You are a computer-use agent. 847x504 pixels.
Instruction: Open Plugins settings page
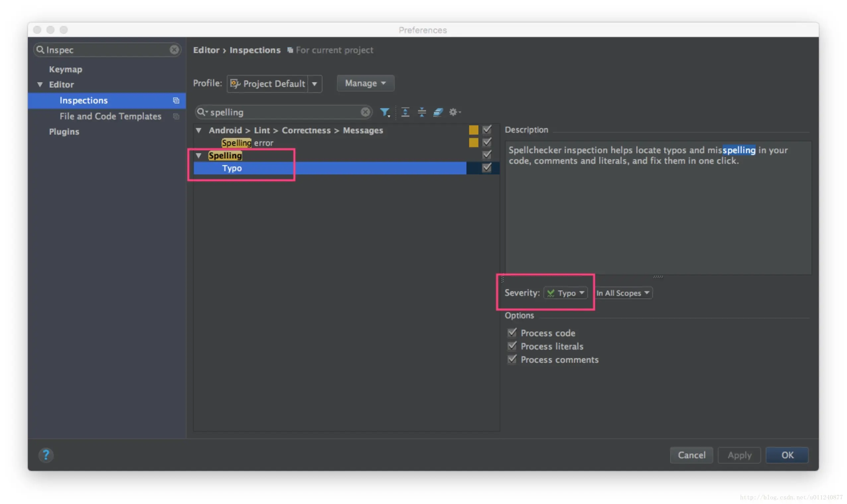coord(64,132)
